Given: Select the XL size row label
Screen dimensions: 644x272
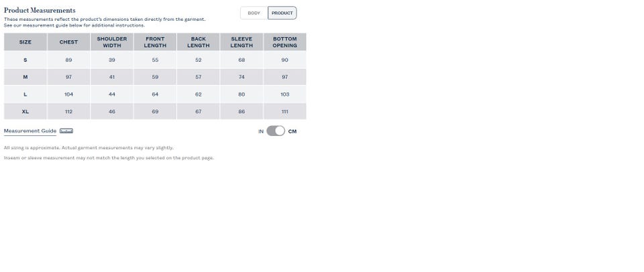Looking at the screenshot, I should (25, 112).
